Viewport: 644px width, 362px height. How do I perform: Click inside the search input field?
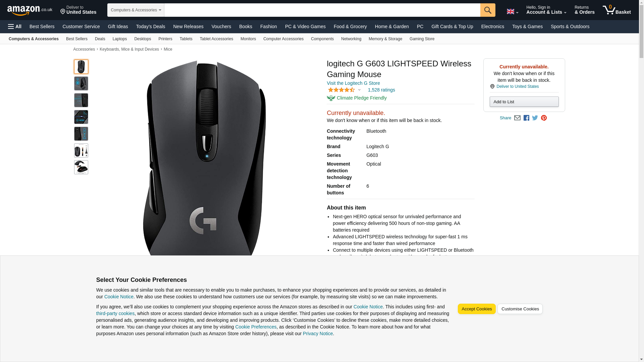coord(322,10)
